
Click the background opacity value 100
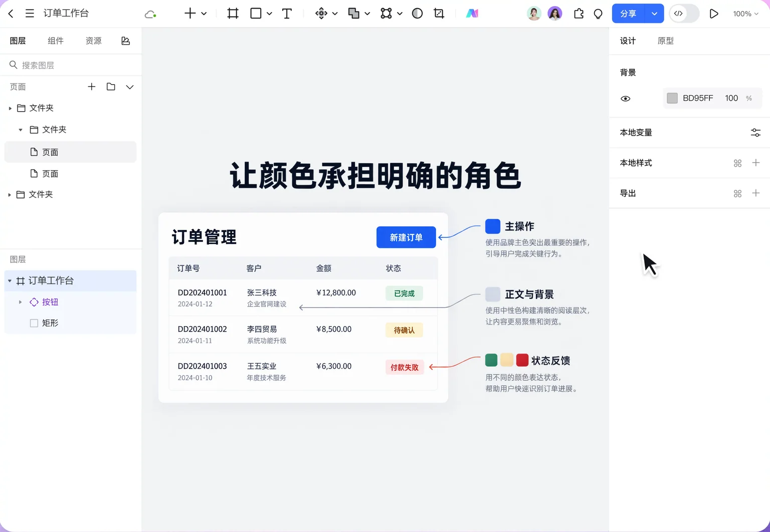coord(731,98)
